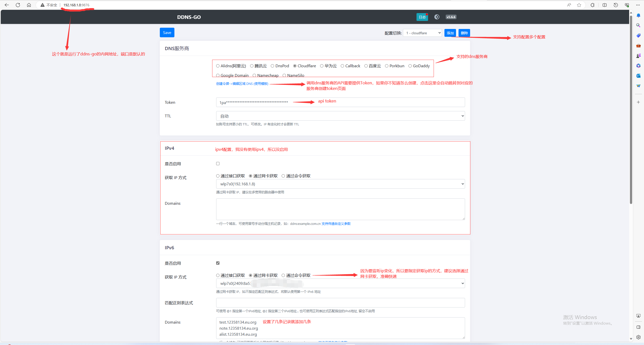Open the IPv4 wlp7s0 network card dropdown
This screenshot has width=644, height=345.
pos(340,184)
